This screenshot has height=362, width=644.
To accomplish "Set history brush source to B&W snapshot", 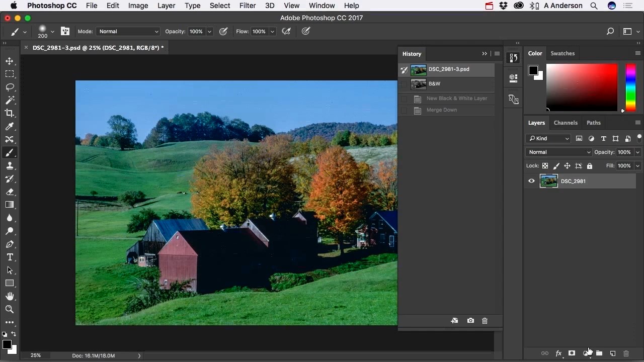I will 404,84.
